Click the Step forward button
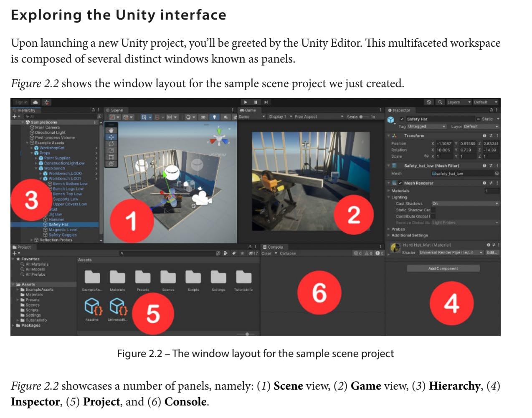The width and height of the screenshot is (532, 418). coord(266,102)
